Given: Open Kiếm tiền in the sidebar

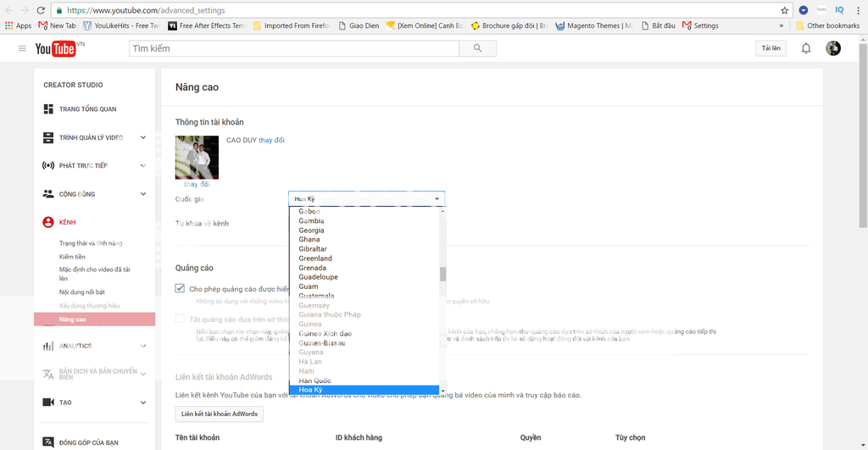Looking at the screenshot, I should pos(72,257).
